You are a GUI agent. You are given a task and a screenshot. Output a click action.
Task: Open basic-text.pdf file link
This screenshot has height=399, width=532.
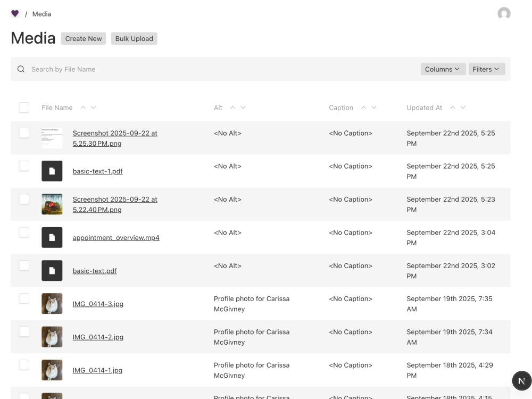click(95, 271)
